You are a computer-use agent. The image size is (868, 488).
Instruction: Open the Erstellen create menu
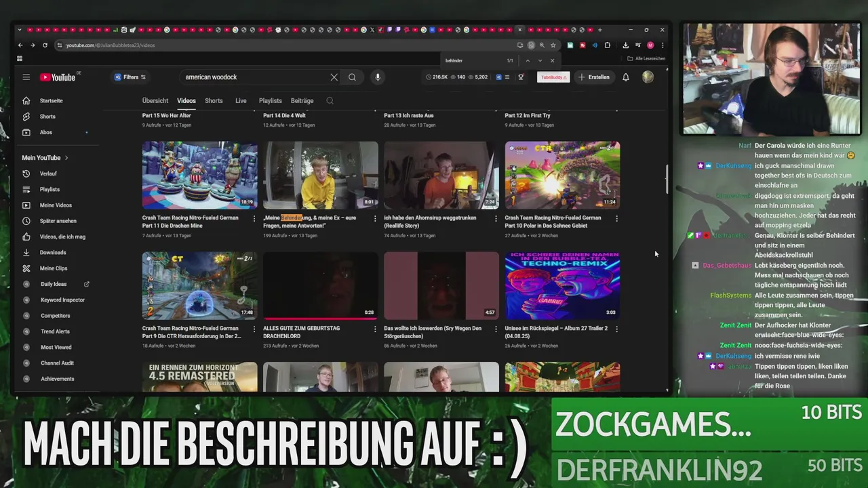coord(594,77)
